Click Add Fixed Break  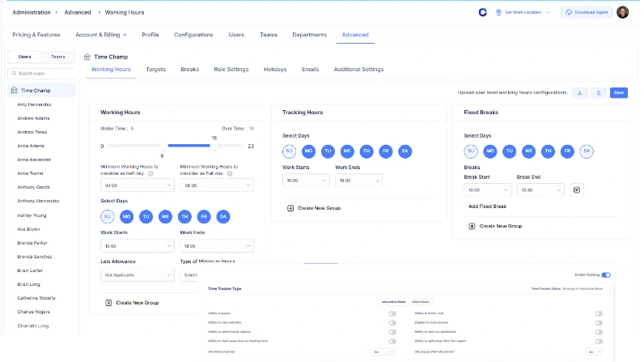pyautogui.click(x=488, y=207)
